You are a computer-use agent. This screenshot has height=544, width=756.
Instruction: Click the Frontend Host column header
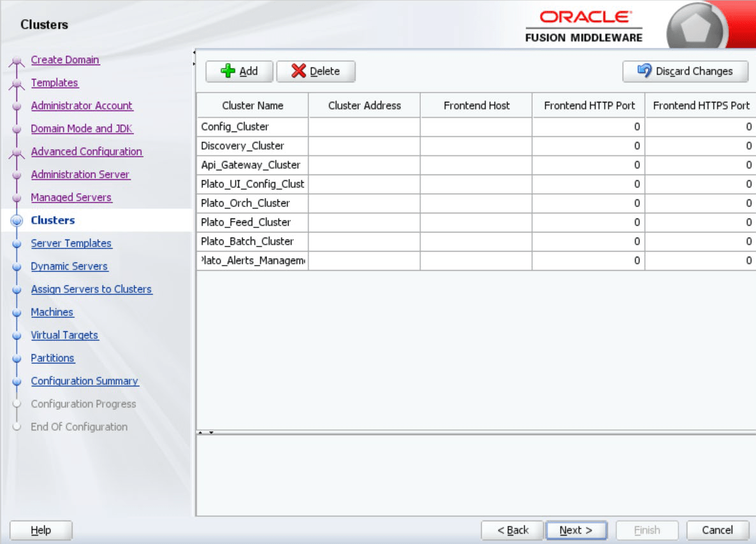476,106
